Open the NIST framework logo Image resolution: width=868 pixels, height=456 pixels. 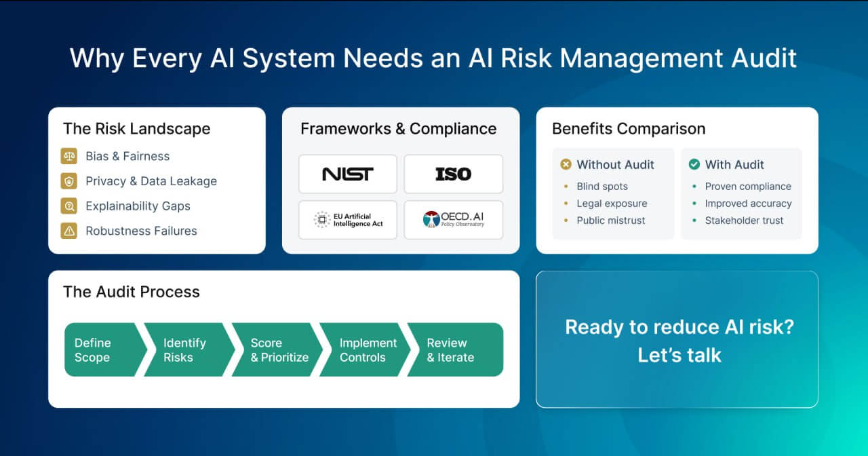[348, 174]
